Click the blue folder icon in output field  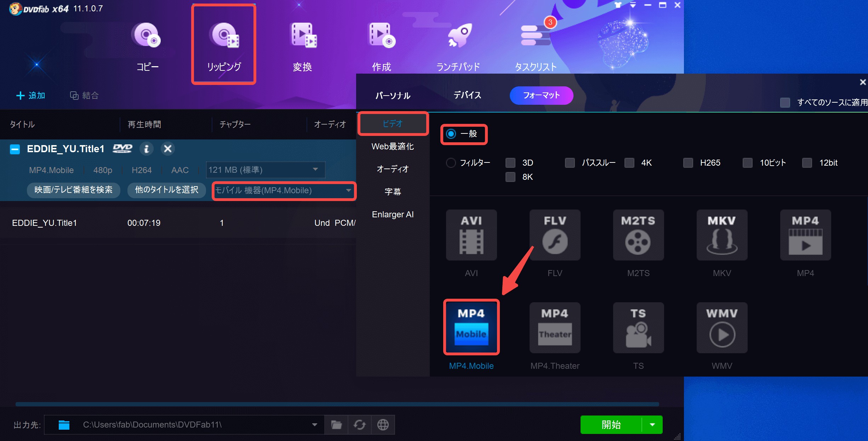click(64, 425)
